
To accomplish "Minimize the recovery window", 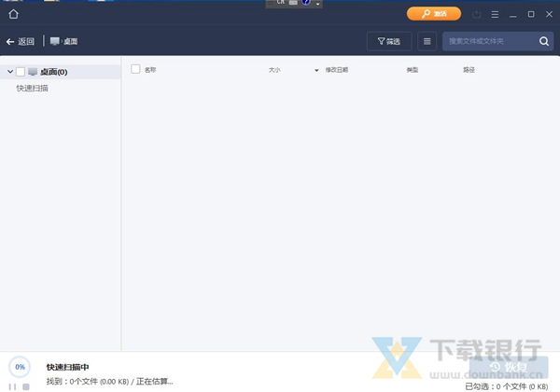I will pyautogui.click(x=512, y=15).
